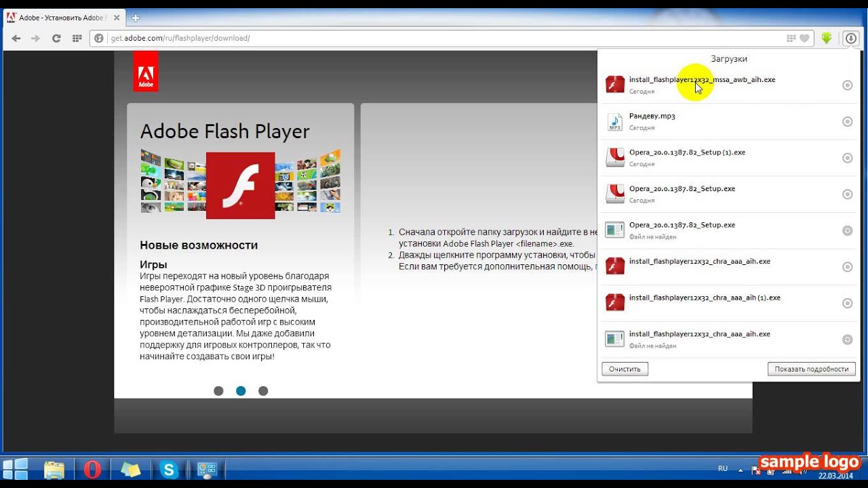
Task: Select the last gray carousel dot
Action: click(x=263, y=390)
